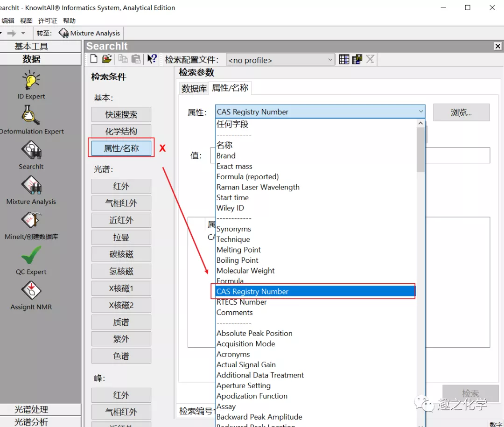This screenshot has width=504, height=427.
Task: Click 红外 under 光谱 section
Action: click(x=121, y=186)
